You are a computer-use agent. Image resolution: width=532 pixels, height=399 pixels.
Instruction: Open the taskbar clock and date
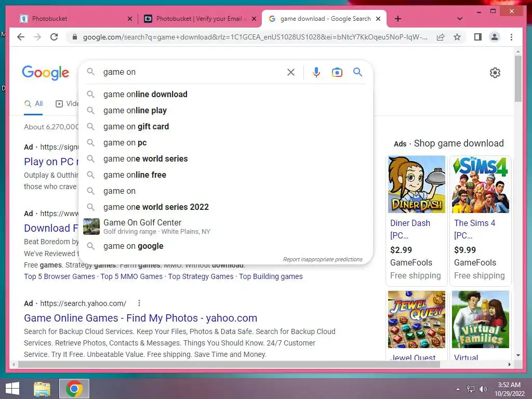click(509, 389)
